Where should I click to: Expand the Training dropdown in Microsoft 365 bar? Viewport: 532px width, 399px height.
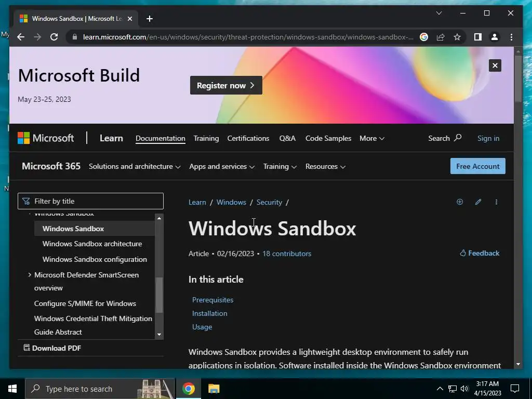pos(280,167)
